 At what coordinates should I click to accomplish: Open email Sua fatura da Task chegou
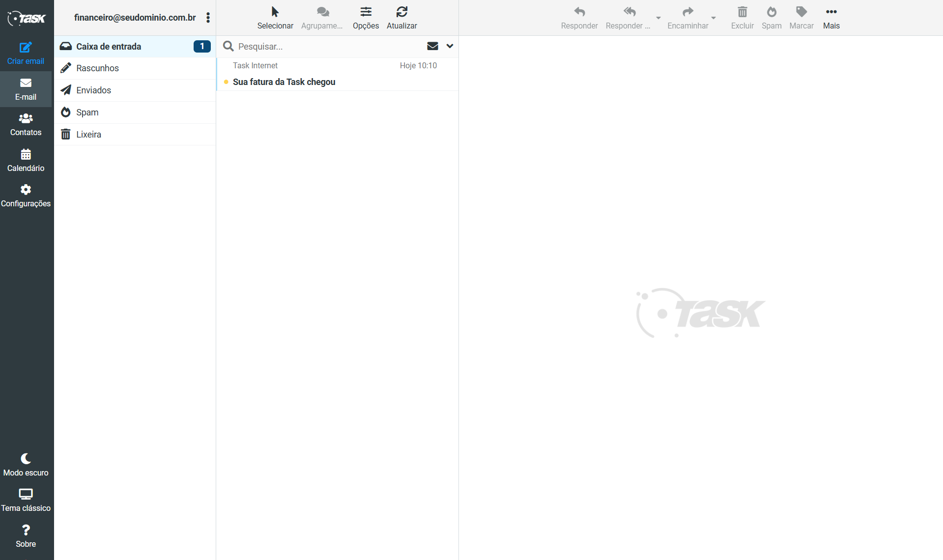pos(284,82)
